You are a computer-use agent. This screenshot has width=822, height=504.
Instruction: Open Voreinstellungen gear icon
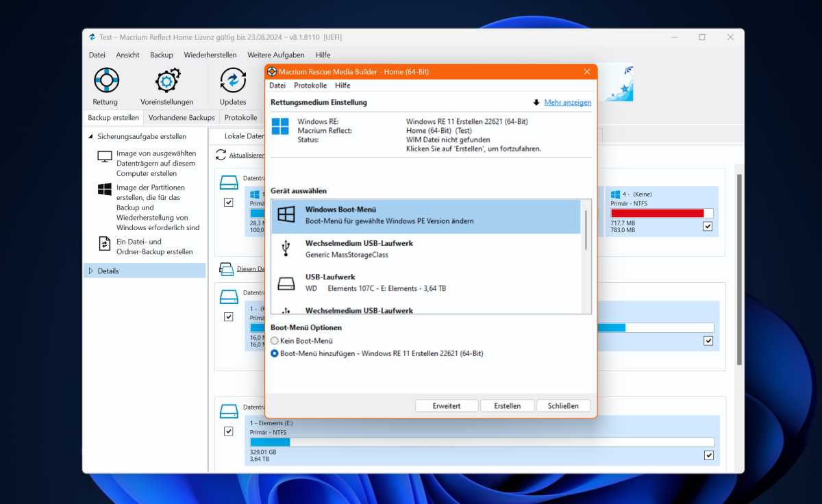[x=166, y=80]
